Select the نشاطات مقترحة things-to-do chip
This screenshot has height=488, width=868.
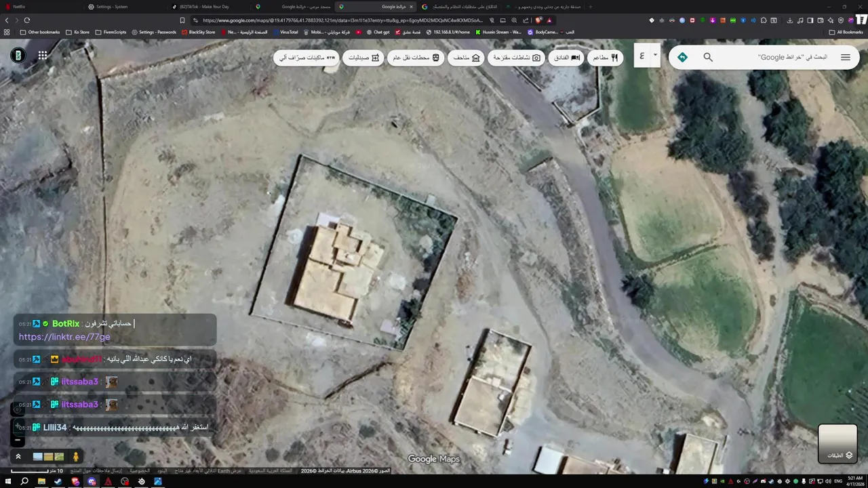coord(517,58)
